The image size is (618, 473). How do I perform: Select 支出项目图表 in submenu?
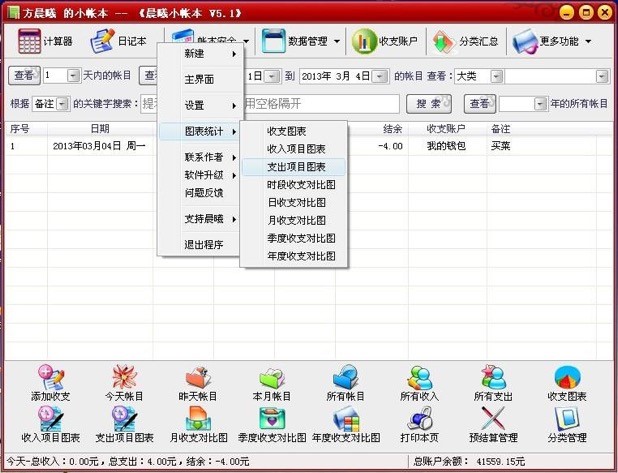point(294,167)
